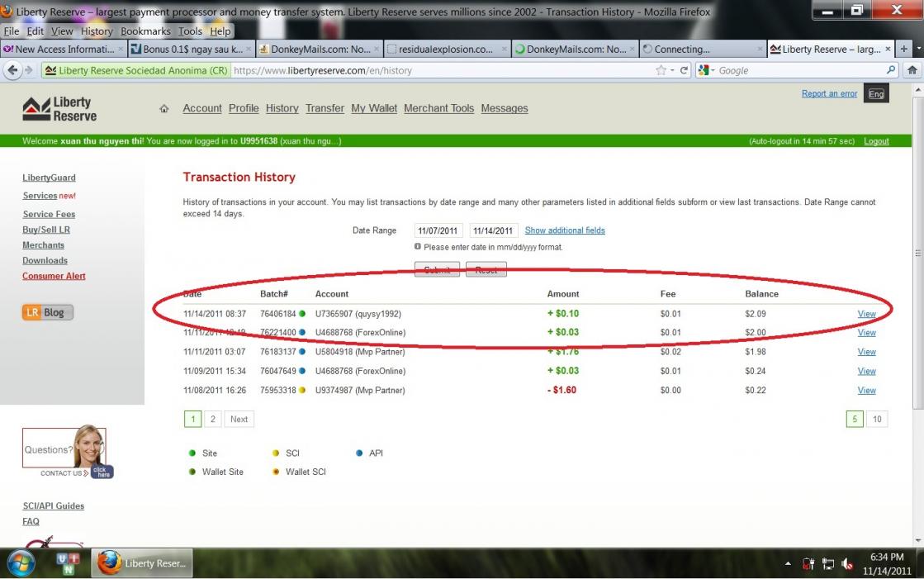The image size is (924, 579).
Task: View transaction batch 75953318
Action: [866, 391]
